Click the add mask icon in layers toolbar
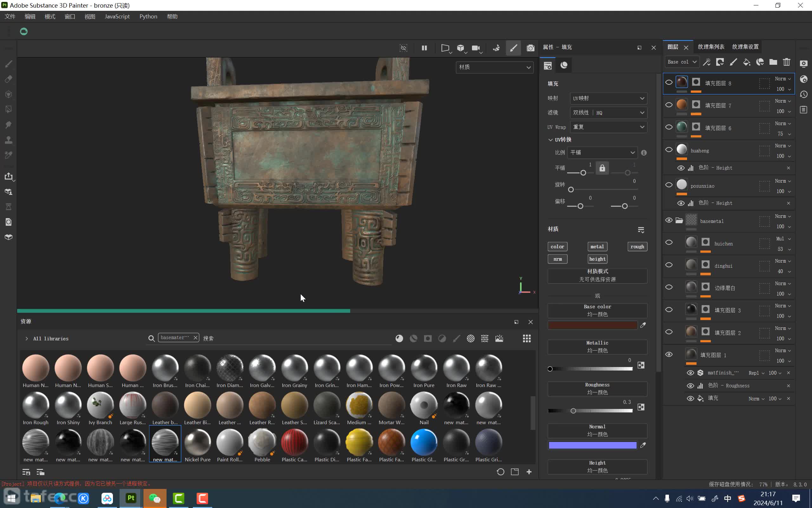 point(720,62)
